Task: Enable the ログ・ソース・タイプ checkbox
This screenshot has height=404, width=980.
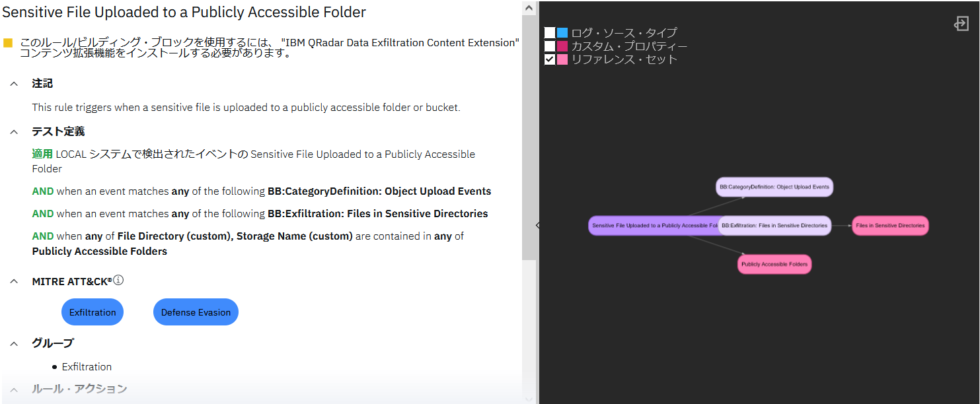Action: tap(550, 32)
